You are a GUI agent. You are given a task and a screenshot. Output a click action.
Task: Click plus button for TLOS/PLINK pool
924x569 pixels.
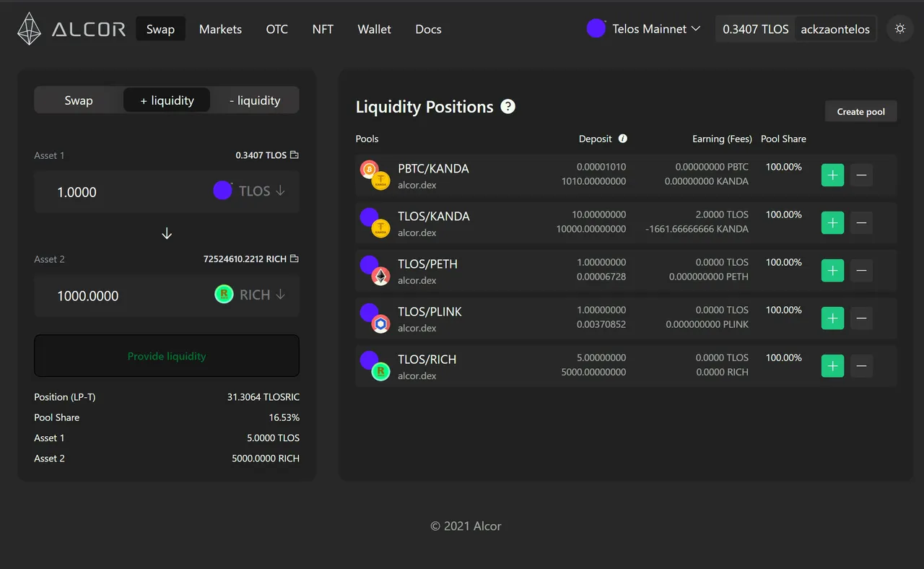coord(832,318)
